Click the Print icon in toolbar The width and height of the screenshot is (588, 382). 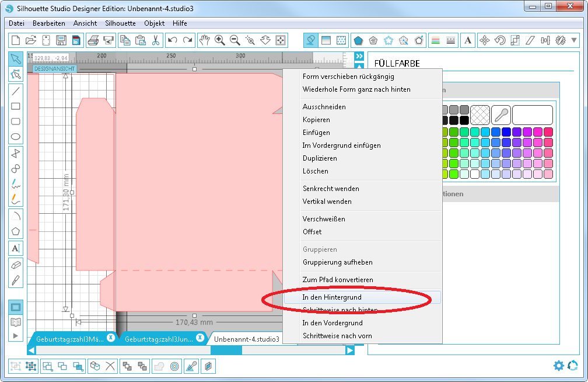tap(93, 40)
